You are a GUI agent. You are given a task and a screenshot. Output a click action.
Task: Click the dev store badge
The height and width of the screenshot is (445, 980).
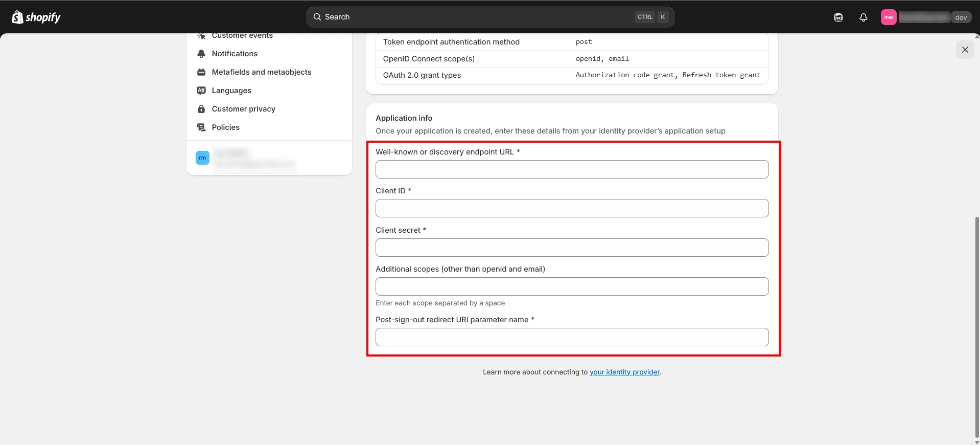coord(961,17)
